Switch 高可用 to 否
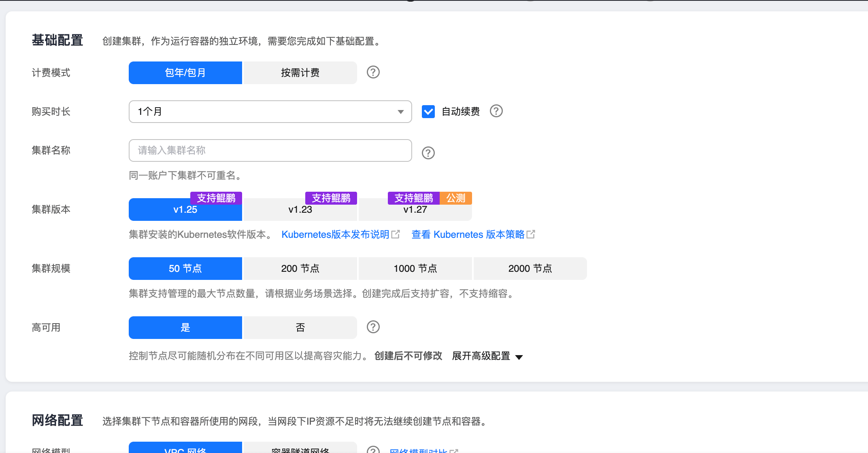The image size is (868, 453). (300, 327)
